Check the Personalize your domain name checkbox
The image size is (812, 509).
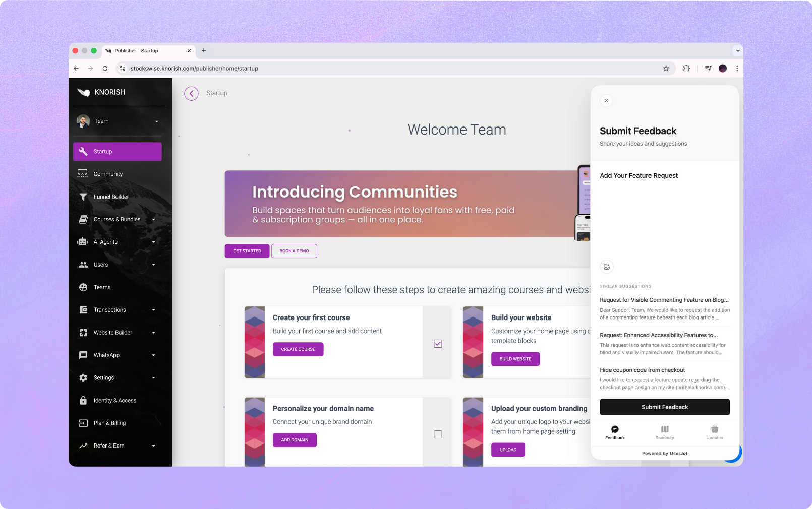tap(438, 434)
